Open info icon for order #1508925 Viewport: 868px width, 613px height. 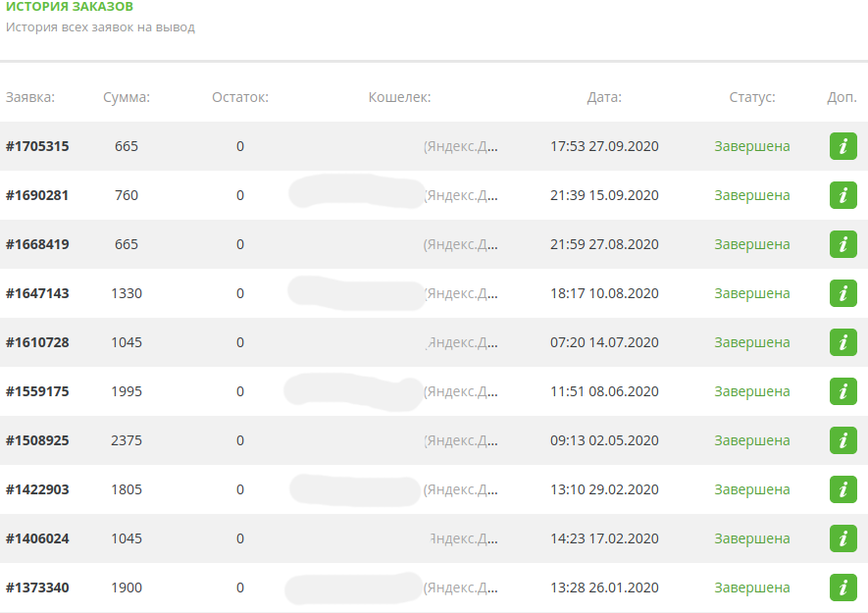pyautogui.click(x=842, y=440)
